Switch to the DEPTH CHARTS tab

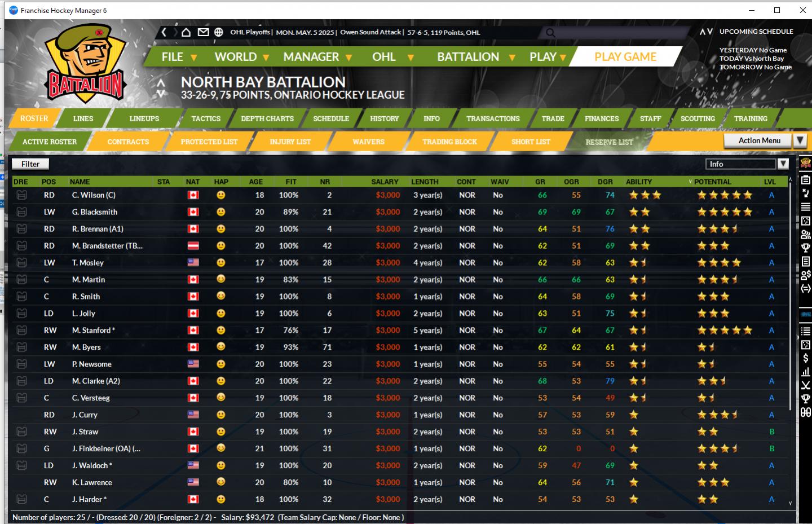[x=267, y=118]
